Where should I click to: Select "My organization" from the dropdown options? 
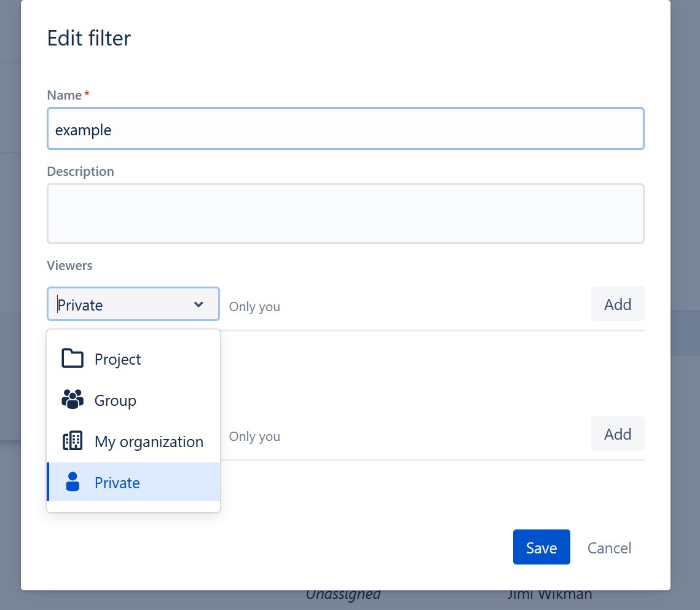(x=149, y=441)
